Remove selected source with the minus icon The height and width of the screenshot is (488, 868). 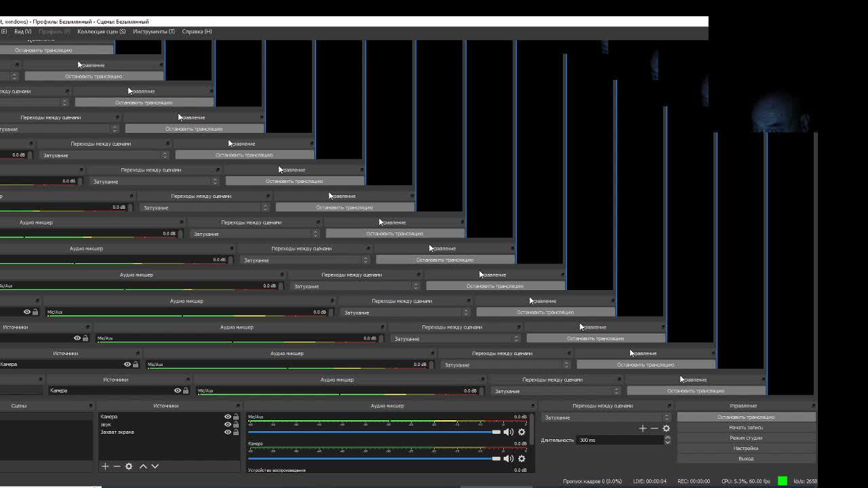(117, 466)
